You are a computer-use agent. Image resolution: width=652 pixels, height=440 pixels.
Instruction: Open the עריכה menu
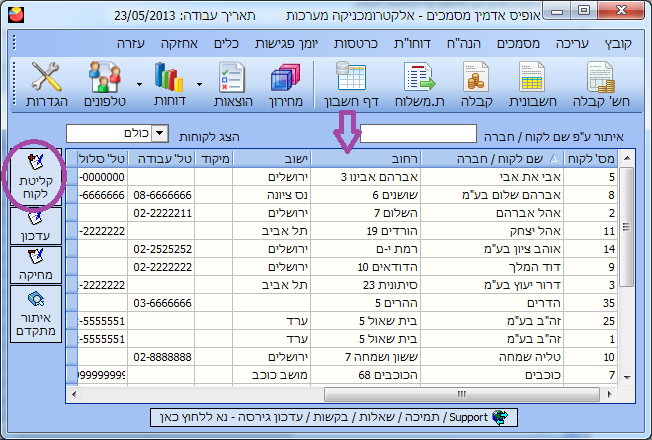pos(572,43)
